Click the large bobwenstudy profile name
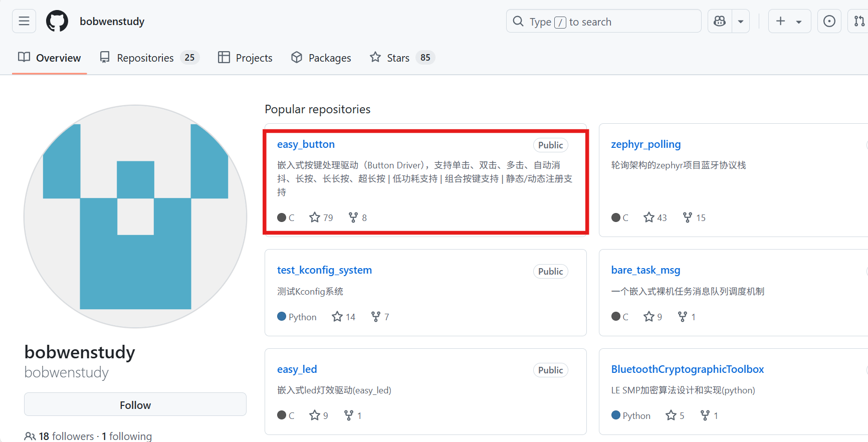The height and width of the screenshot is (442, 868). pos(80,352)
